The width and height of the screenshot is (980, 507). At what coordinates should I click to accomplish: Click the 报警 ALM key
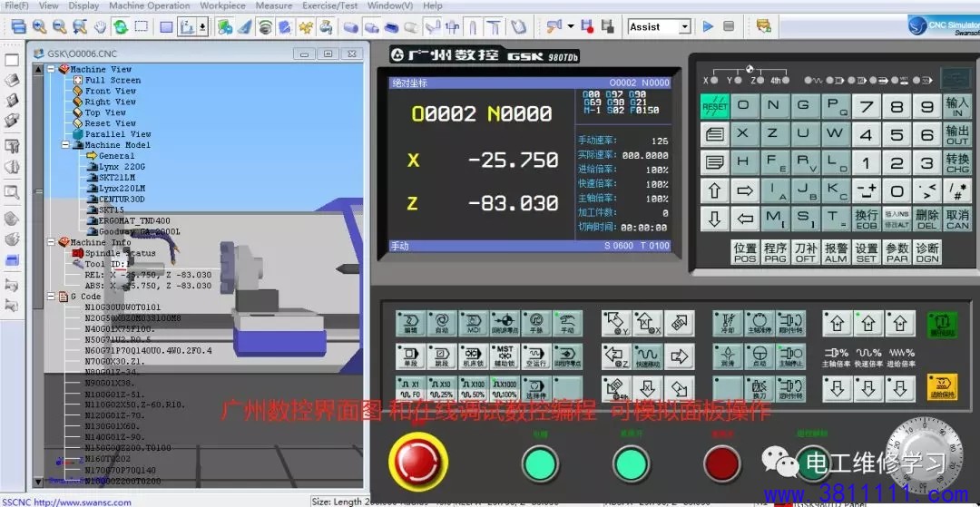(x=836, y=253)
